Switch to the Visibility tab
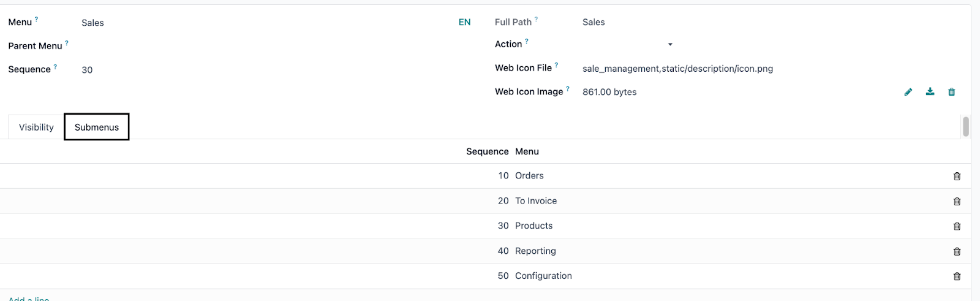This screenshot has width=980, height=301. [x=36, y=128]
